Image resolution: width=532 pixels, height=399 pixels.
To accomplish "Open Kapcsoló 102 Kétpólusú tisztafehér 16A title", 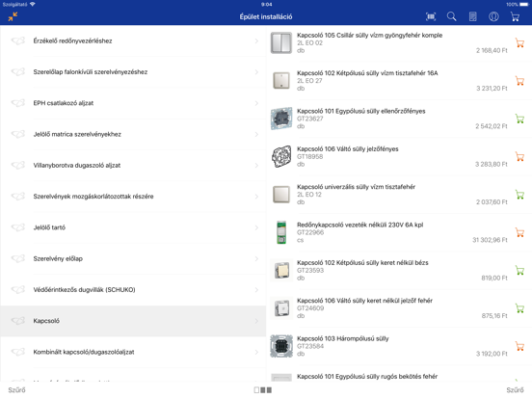I will click(367, 73).
